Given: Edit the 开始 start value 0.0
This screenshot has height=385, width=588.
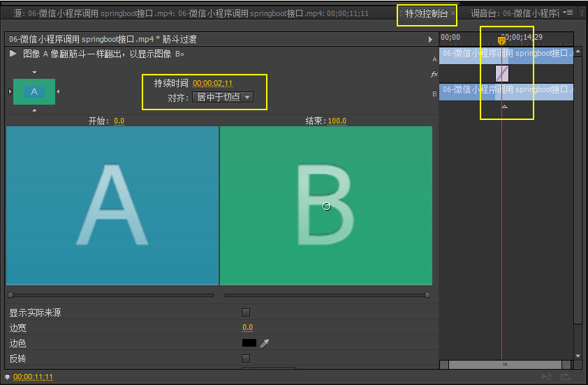Looking at the screenshot, I should pyautogui.click(x=119, y=121).
